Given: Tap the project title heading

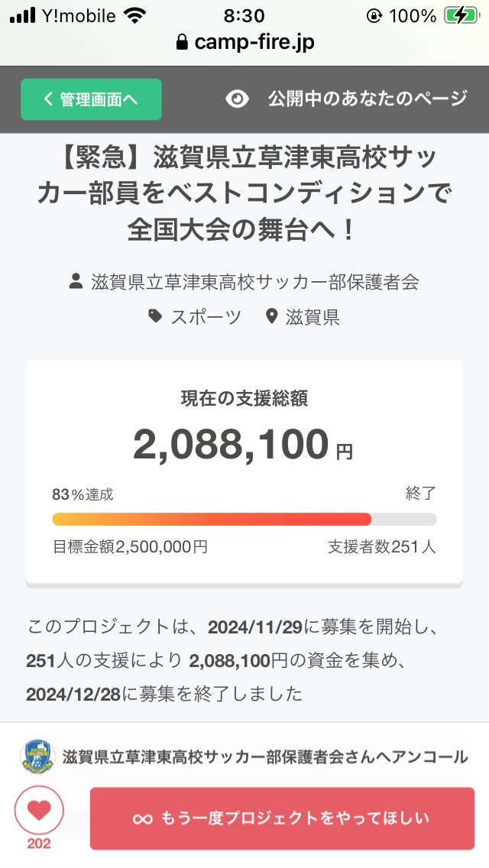Looking at the screenshot, I should [x=244, y=194].
